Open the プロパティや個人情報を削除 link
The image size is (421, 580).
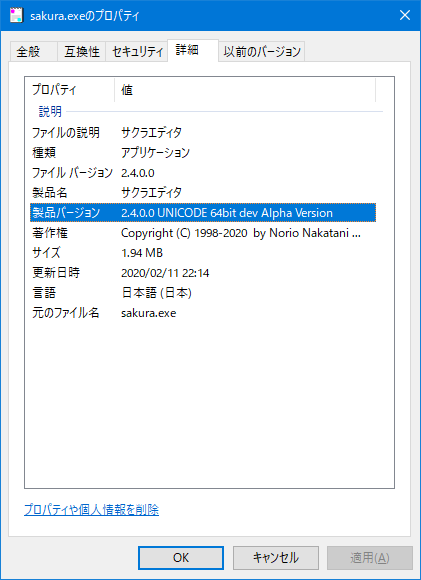click(91, 510)
